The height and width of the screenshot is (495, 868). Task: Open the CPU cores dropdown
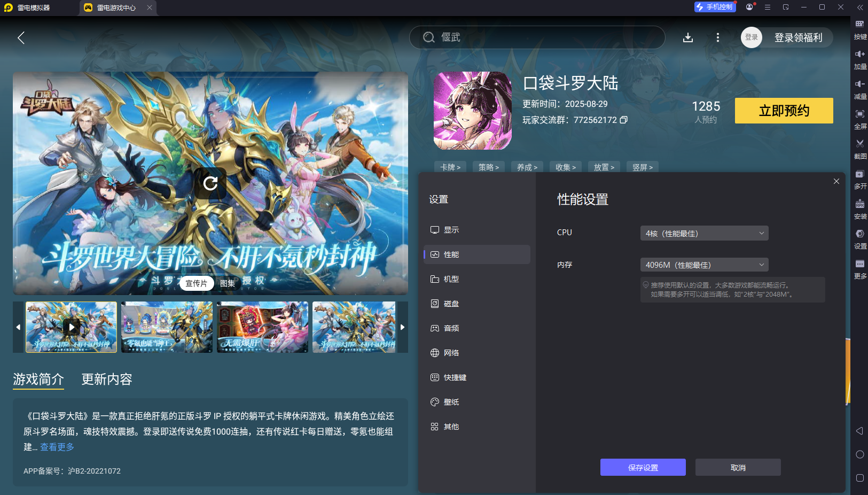pyautogui.click(x=704, y=233)
